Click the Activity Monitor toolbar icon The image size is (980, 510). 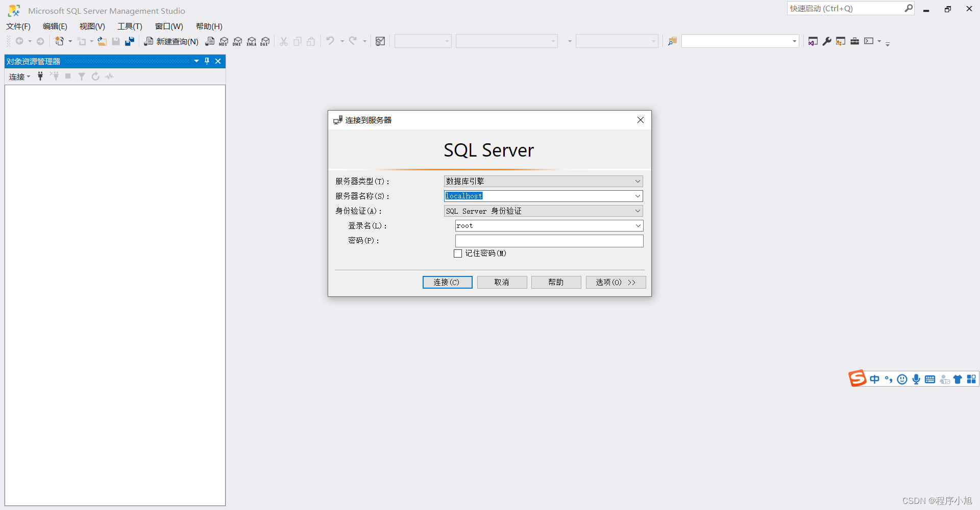[x=380, y=41]
